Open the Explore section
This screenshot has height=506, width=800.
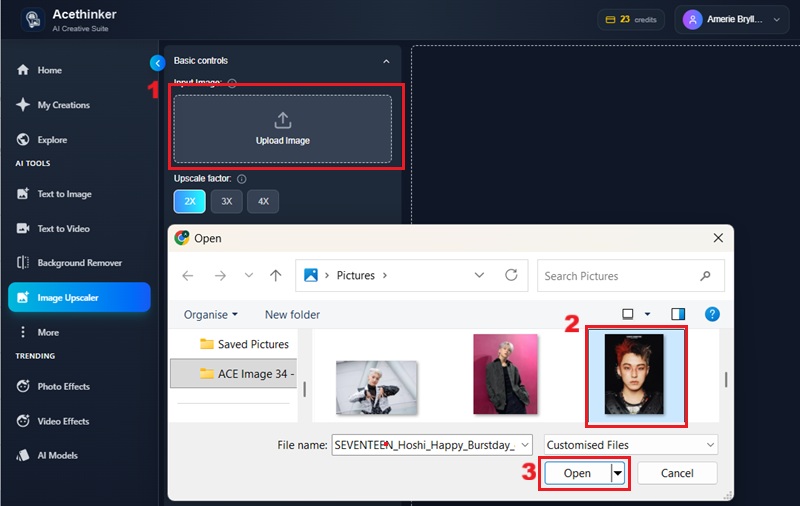click(42, 139)
